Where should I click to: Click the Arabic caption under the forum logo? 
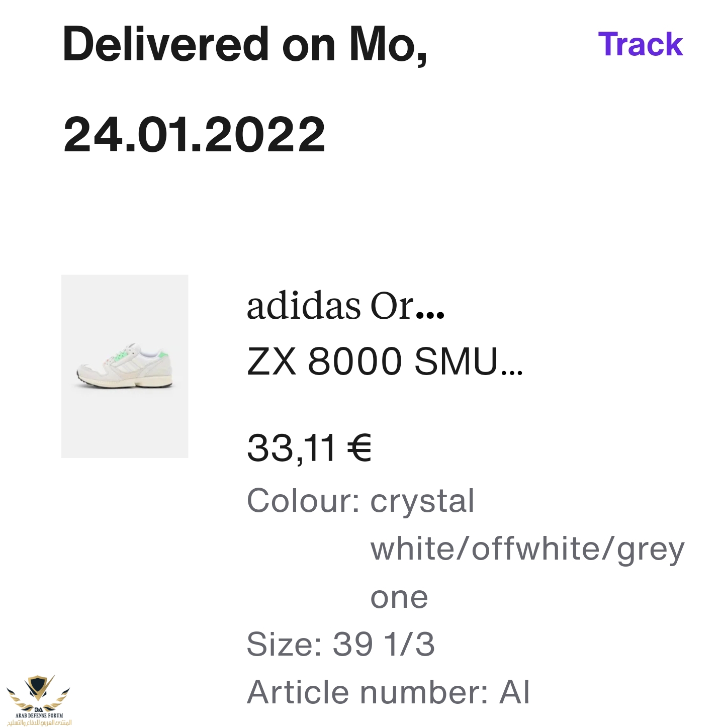[x=39, y=722]
